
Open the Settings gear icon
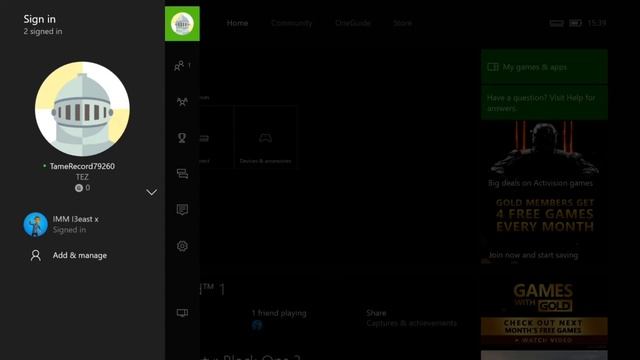[x=182, y=246]
